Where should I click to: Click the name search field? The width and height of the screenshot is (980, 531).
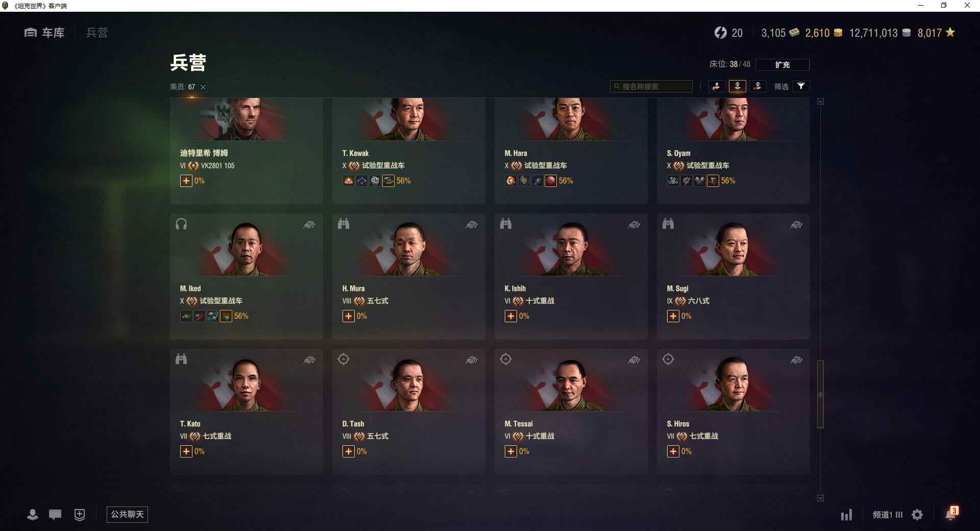coord(651,86)
